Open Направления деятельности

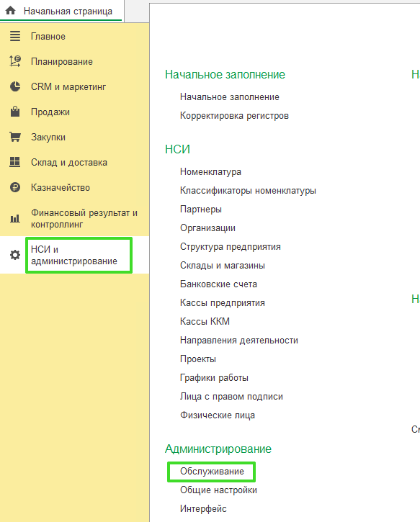pos(238,341)
